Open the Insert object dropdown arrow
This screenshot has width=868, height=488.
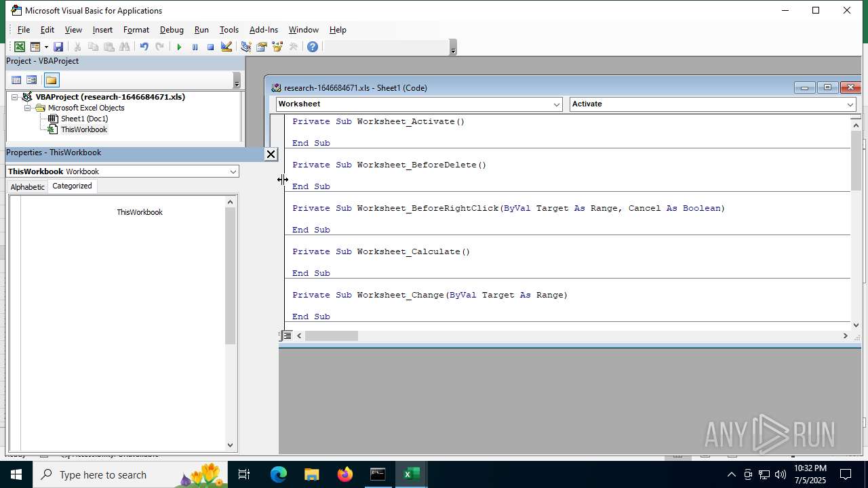46,47
